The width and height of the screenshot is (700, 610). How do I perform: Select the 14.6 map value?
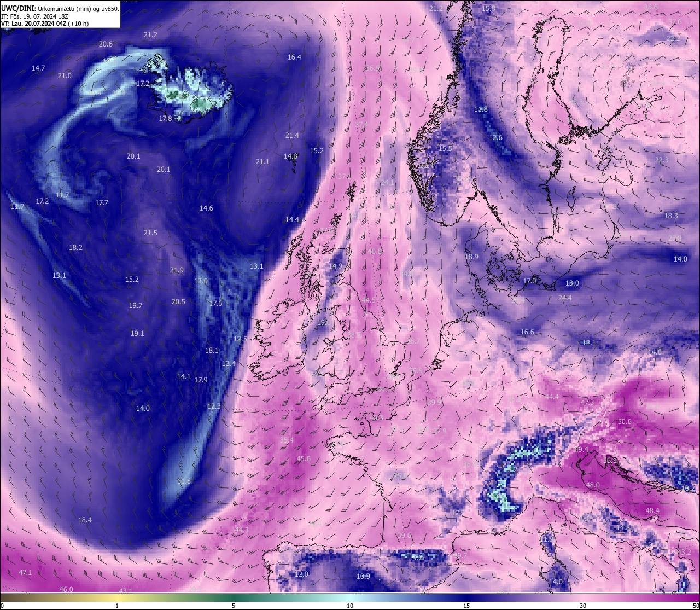(x=206, y=208)
